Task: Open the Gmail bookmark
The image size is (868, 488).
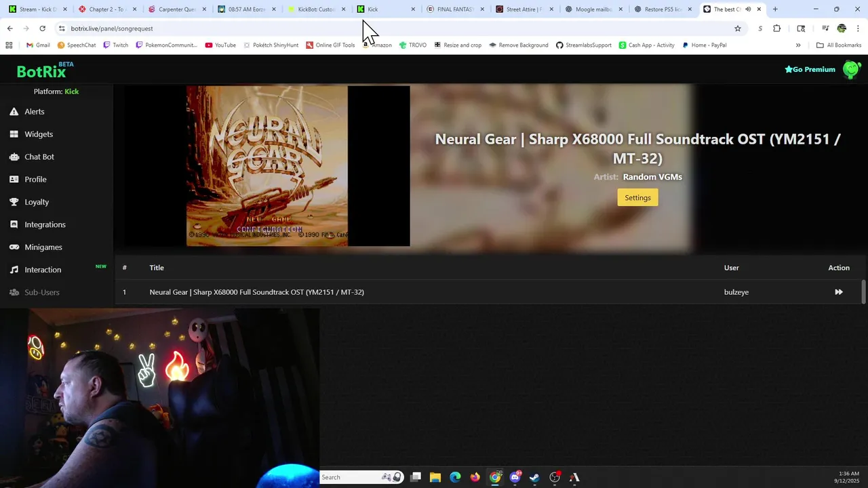Action: tap(38, 45)
